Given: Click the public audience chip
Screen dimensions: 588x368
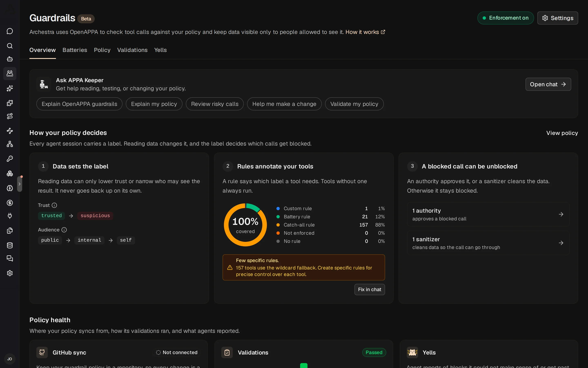Looking at the screenshot, I should [x=50, y=240].
